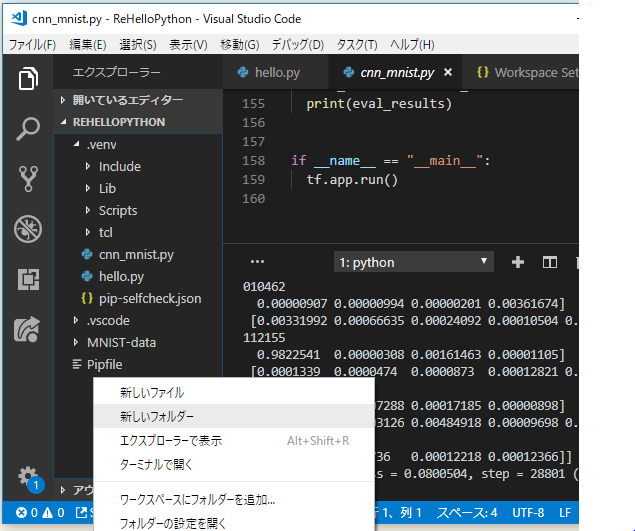Open the Search view in activity bar
The width and height of the screenshot is (635, 531).
(x=28, y=129)
